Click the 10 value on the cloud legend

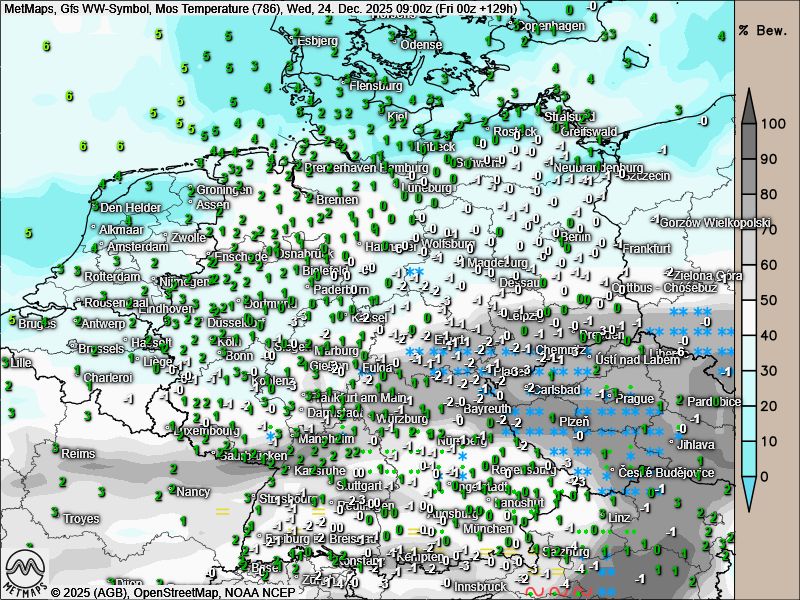click(x=768, y=441)
